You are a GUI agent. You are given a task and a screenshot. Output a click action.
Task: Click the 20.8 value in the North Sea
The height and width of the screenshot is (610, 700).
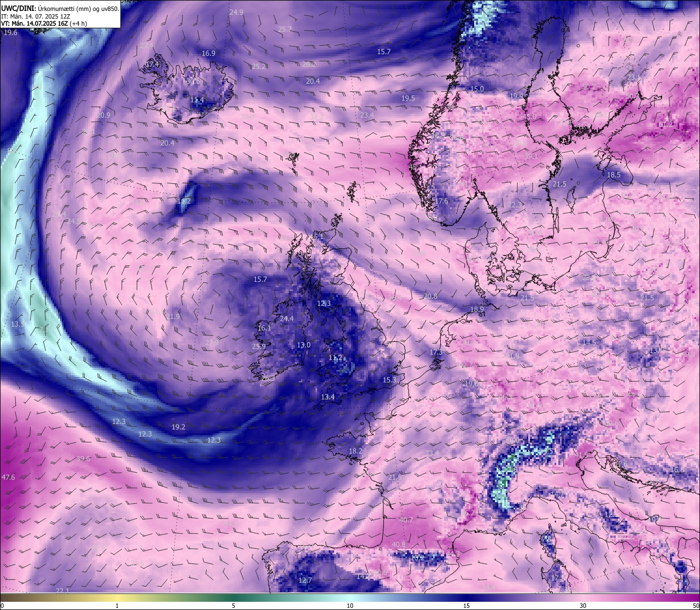[430, 297]
